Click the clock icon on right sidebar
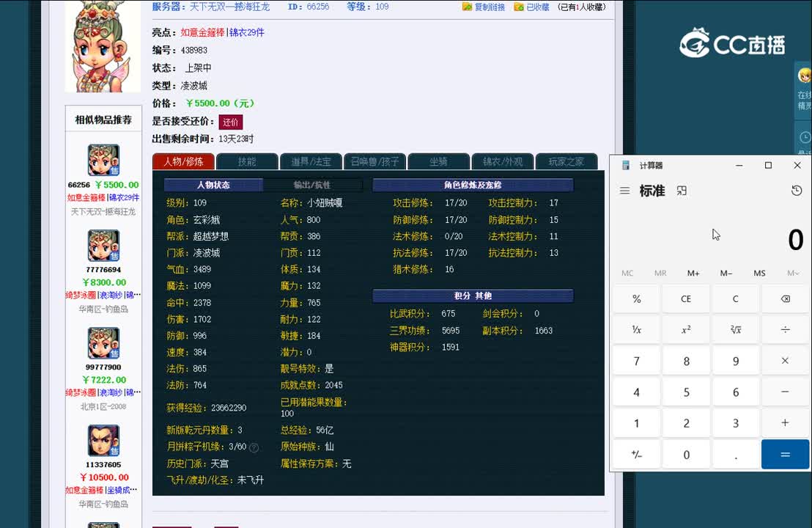Viewport: 812px width, 528px height. click(805, 137)
